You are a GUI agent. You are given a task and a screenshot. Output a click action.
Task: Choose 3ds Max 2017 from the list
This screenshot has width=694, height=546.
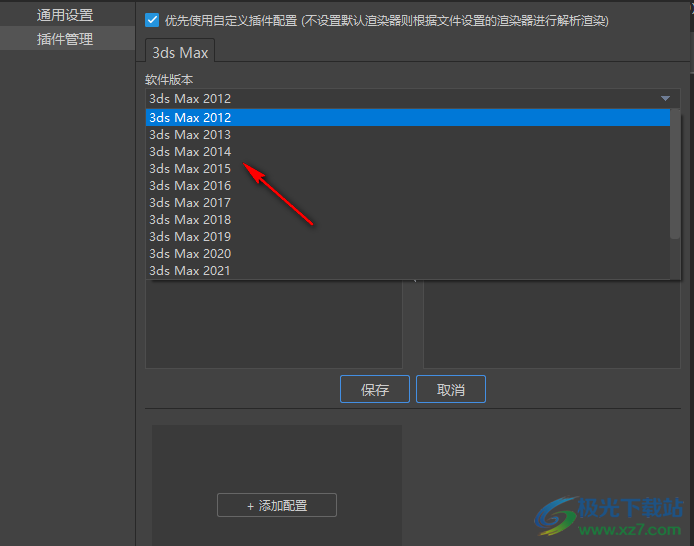click(408, 203)
